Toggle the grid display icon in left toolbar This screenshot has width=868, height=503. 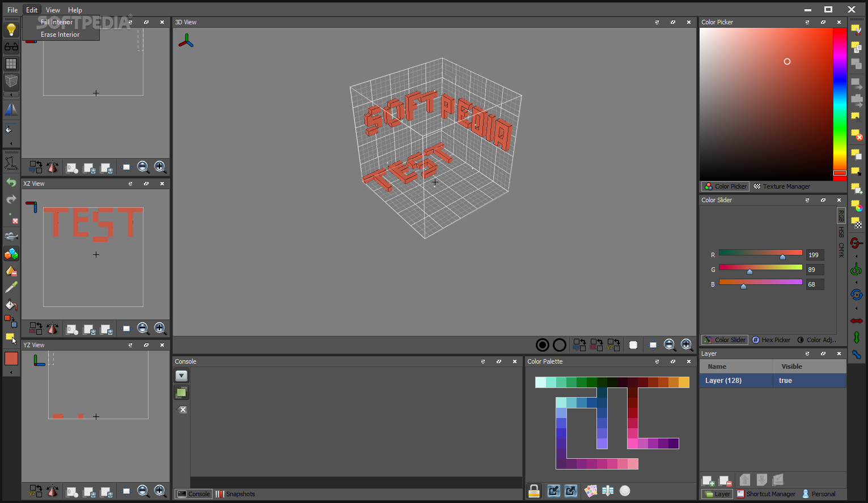coord(11,64)
